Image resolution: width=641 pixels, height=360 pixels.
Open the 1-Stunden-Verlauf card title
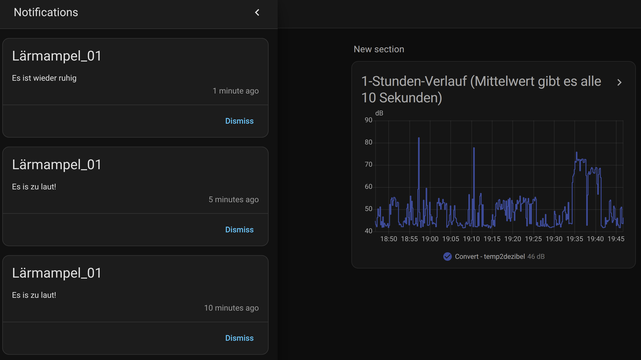(x=481, y=89)
